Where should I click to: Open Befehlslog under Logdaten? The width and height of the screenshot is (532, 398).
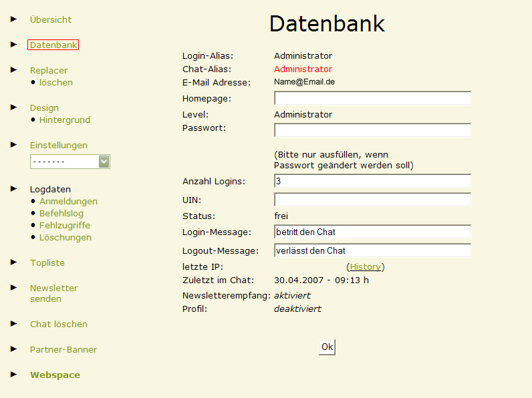pyautogui.click(x=61, y=213)
